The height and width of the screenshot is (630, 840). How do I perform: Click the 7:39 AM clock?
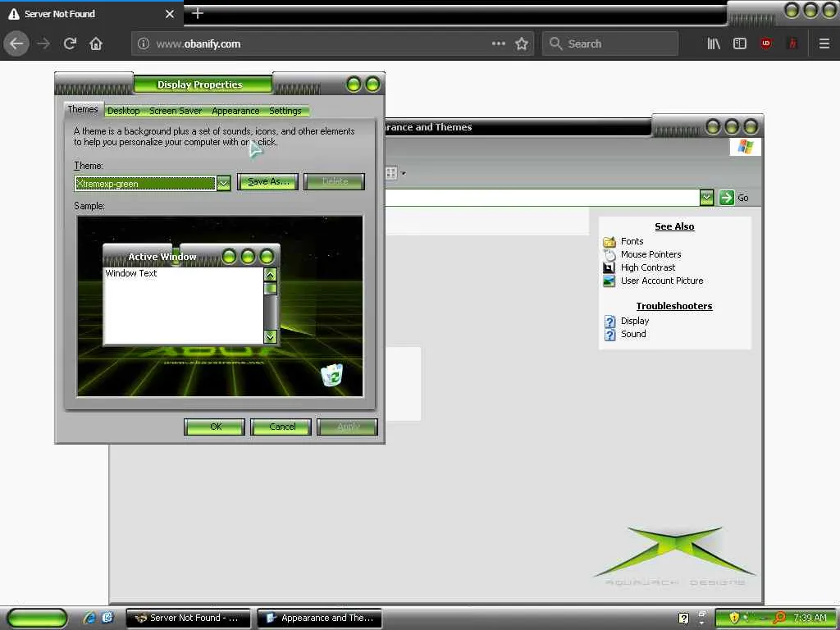810,618
